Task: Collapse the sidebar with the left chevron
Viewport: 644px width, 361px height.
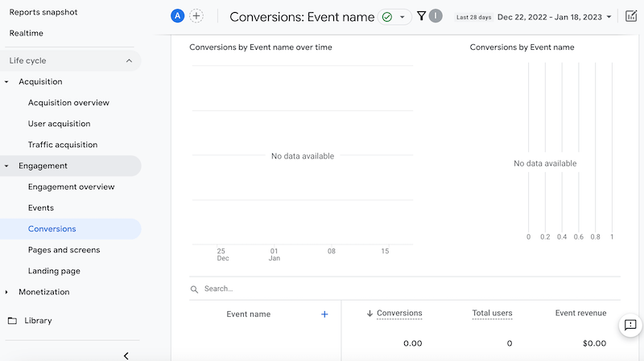Action: pyautogui.click(x=126, y=355)
